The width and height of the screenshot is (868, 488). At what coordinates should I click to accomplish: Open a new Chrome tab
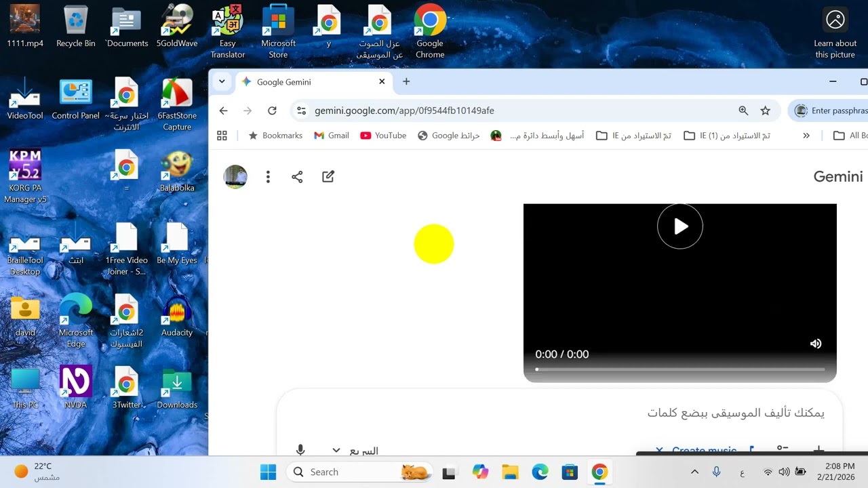pos(406,81)
